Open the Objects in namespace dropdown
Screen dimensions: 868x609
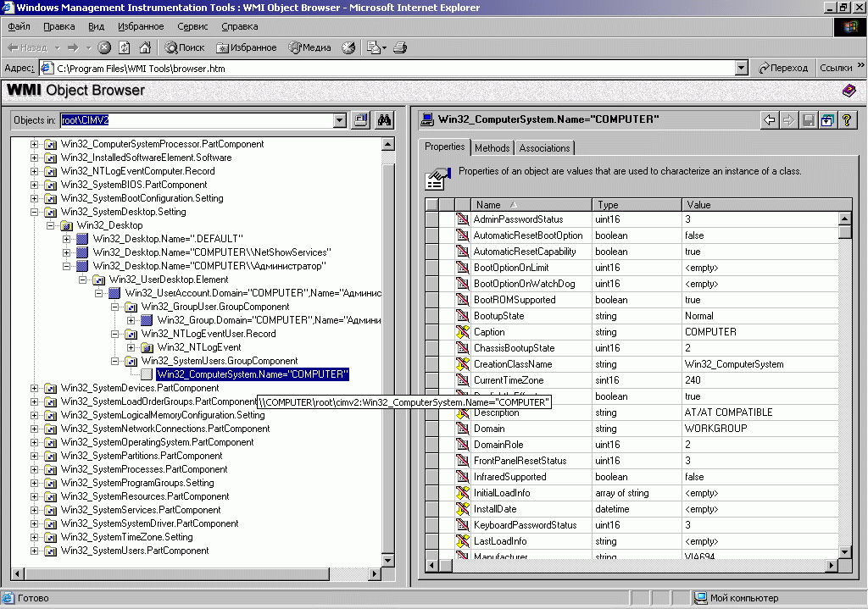[x=340, y=120]
